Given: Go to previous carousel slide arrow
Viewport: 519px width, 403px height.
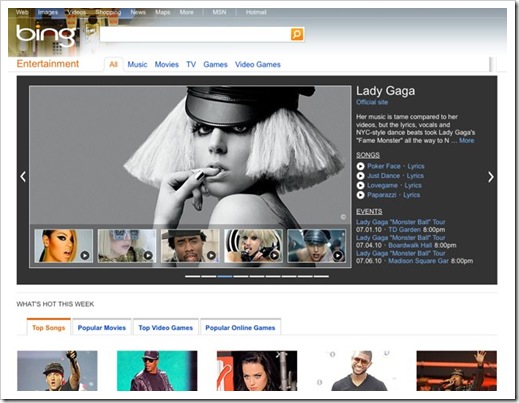Looking at the screenshot, I should pos(23,176).
